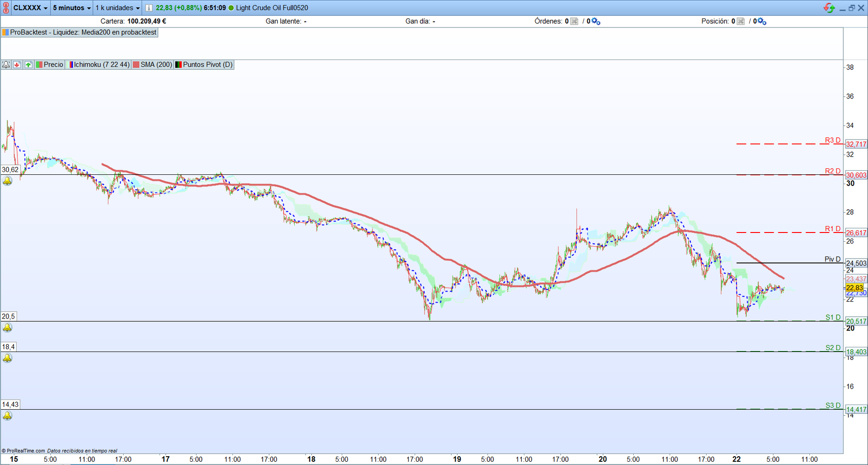
Task: Click the red down arrow sell icon
Action: [17, 65]
